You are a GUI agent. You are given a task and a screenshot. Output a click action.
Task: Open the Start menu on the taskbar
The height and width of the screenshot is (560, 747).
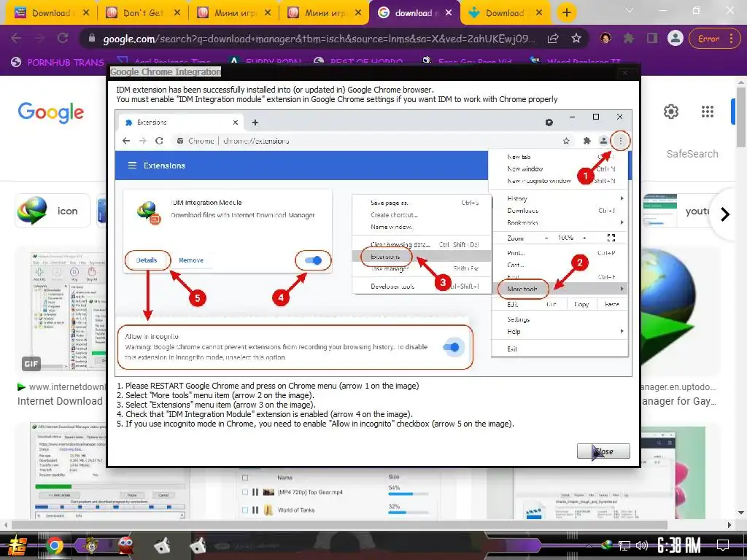17,545
